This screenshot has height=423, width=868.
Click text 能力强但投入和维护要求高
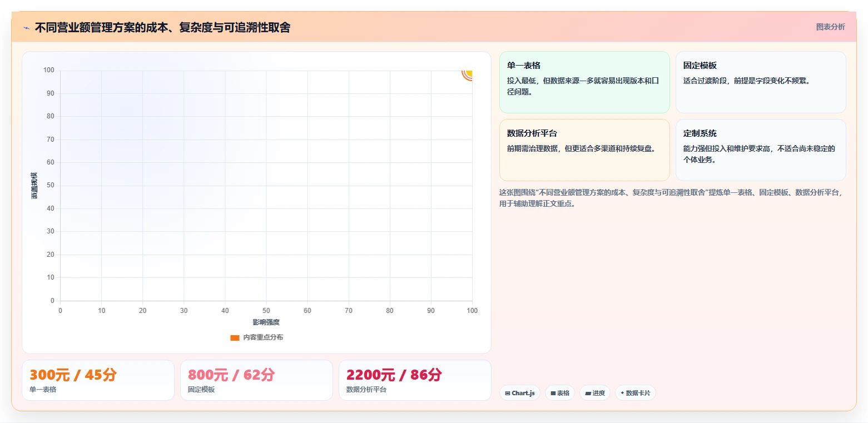(x=760, y=154)
